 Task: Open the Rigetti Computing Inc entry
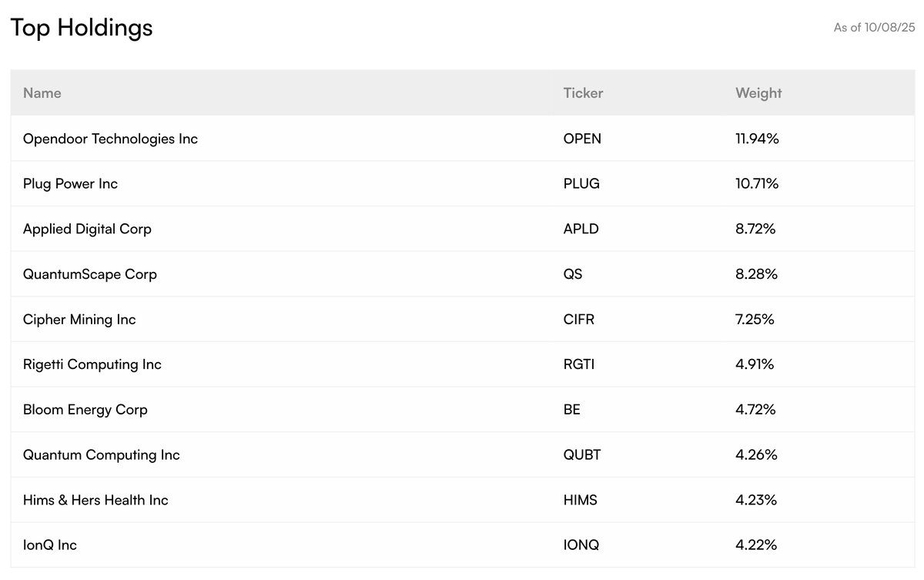[92, 364]
